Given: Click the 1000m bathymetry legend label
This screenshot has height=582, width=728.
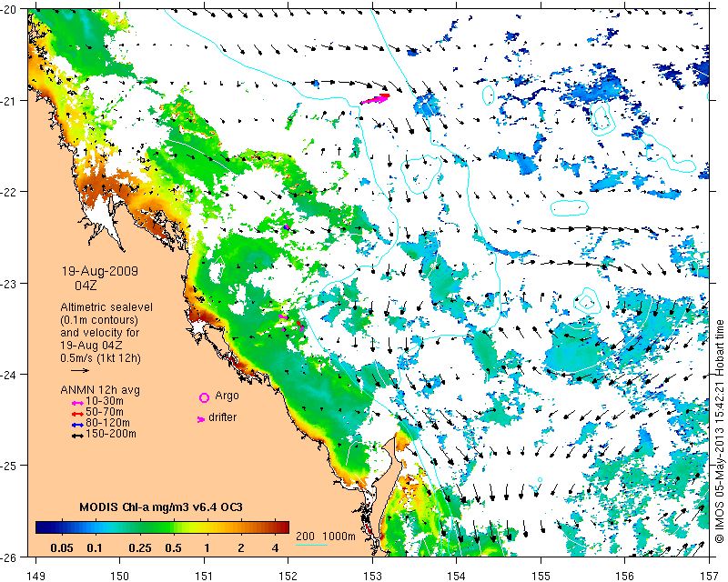Looking at the screenshot, I should 339,536.
